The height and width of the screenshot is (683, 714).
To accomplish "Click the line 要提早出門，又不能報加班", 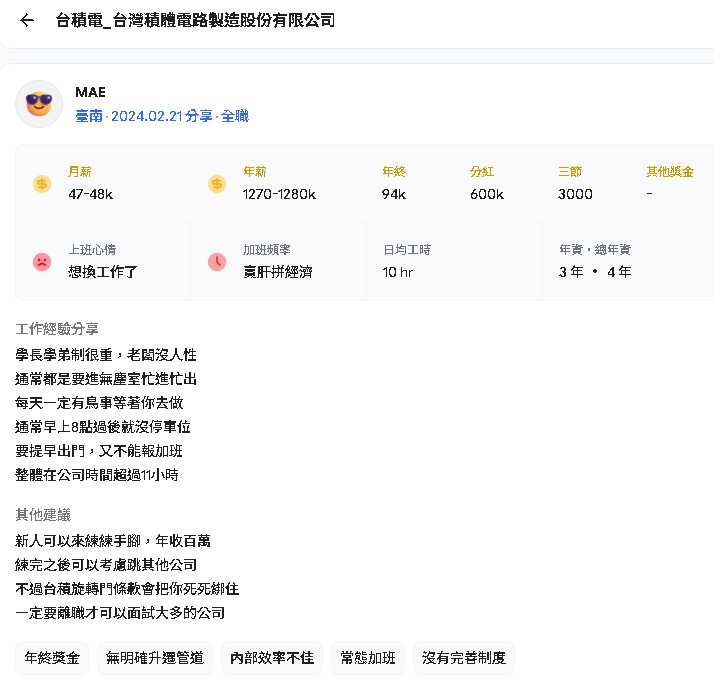I will [x=99, y=451].
